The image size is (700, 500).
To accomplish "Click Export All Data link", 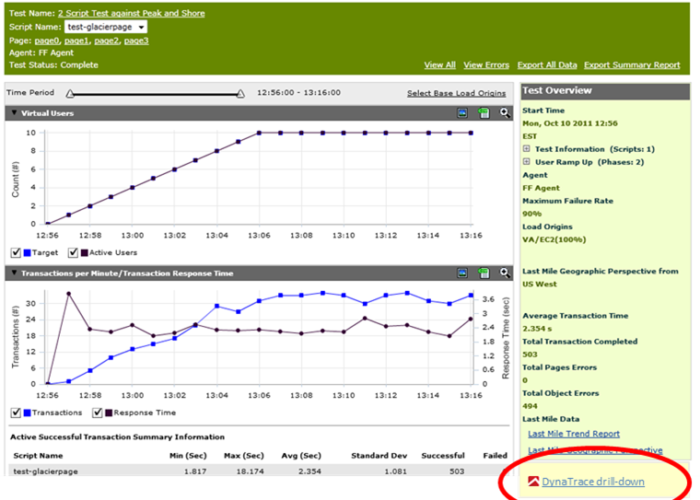I will (547, 65).
